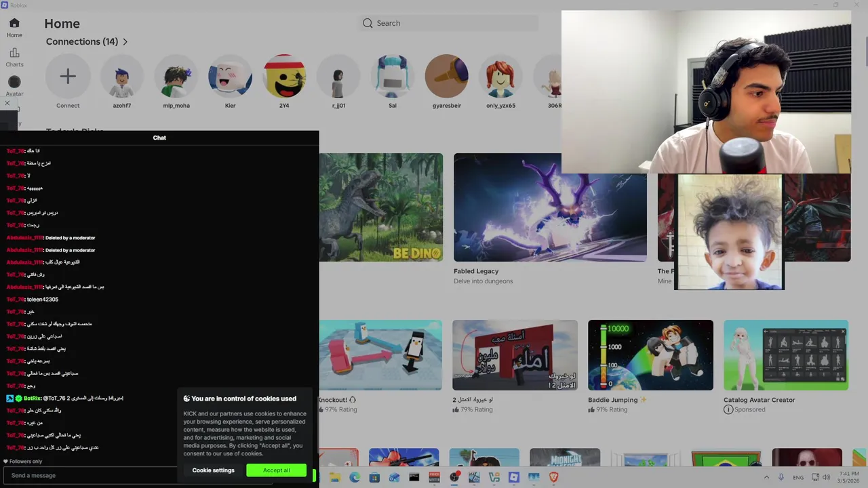The width and height of the screenshot is (868, 488).
Task: Open the ENG language selector
Action: [798, 478]
